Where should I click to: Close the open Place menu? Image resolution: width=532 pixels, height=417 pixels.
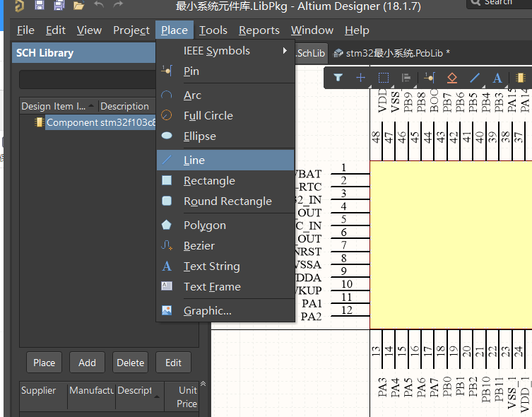[175, 30]
